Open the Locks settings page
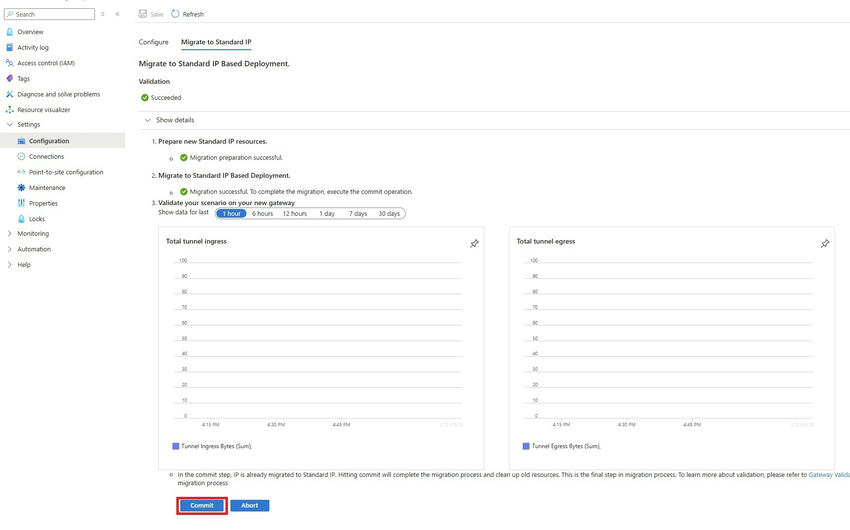Viewport: 850px width, 530px height. tap(37, 218)
